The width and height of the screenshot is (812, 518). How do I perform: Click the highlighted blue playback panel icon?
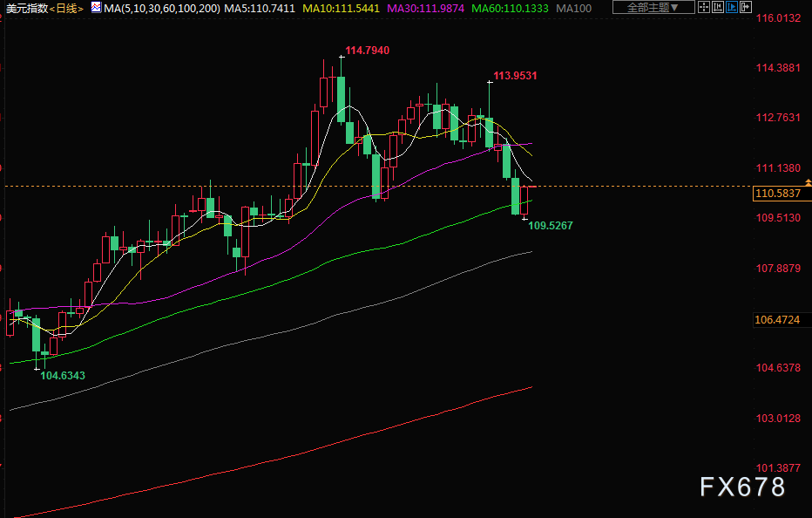(732, 8)
